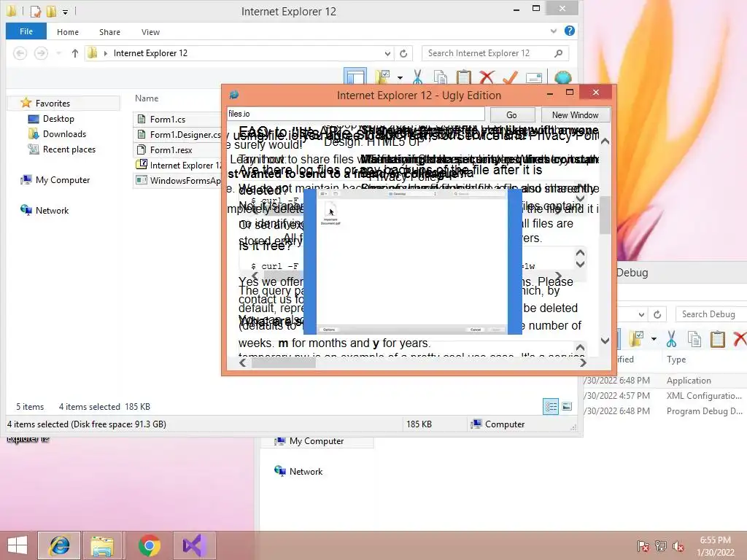The width and height of the screenshot is (747, 560).
Task: Click the Copy icon in Internet Explorer 12 folder toolbar
Action: [x=440, y=77]
